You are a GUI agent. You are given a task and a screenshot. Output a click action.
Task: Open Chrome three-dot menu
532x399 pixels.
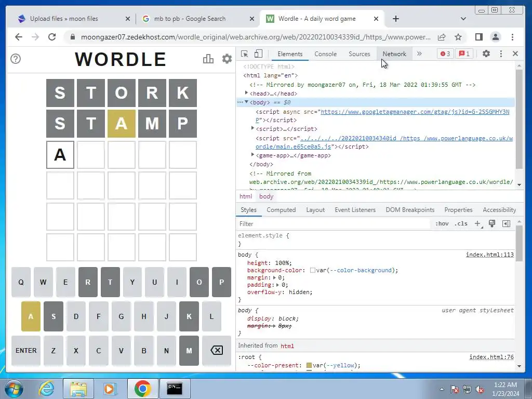512,37
